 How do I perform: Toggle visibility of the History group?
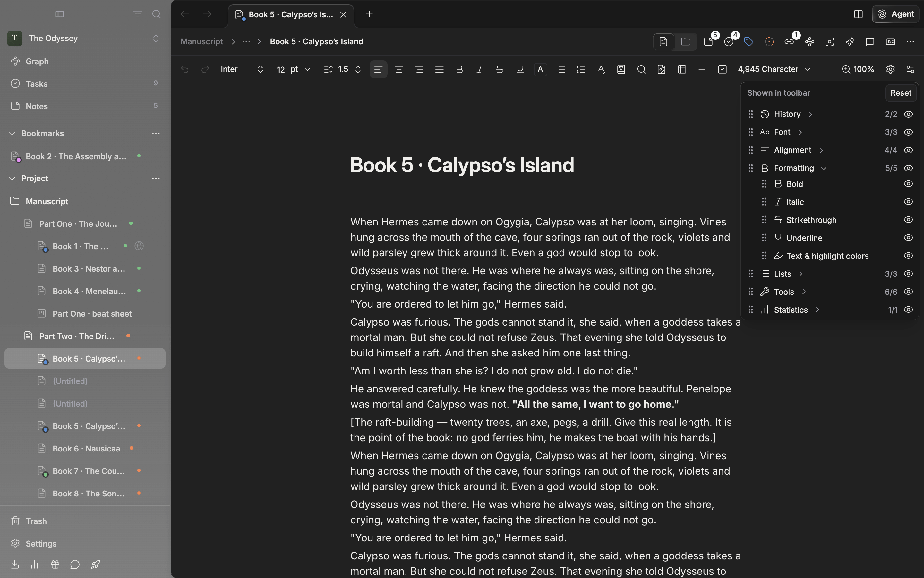pos(908,114)
